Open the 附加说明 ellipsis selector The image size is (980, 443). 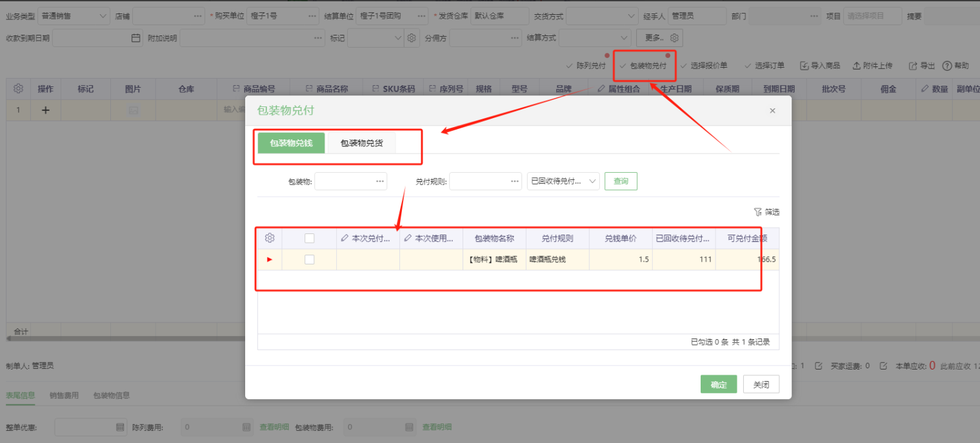[x=318, y=38]
